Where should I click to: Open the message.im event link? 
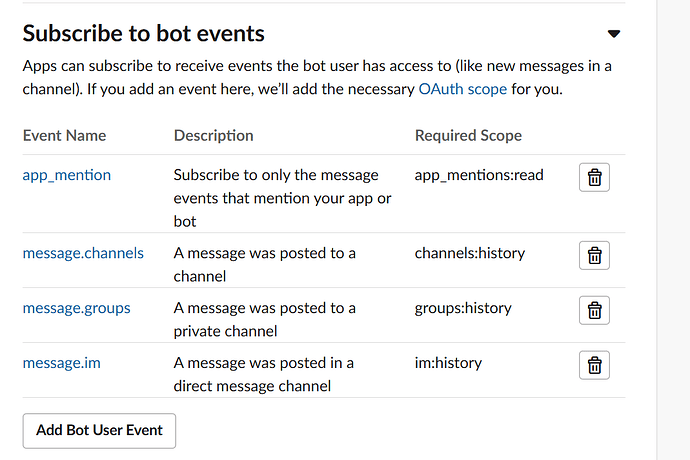(61, 363)
